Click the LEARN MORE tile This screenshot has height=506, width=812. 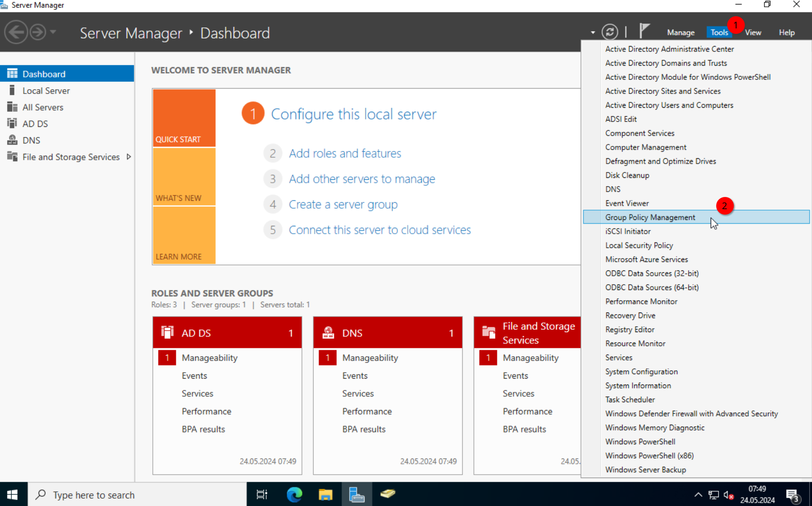[184, 235]
